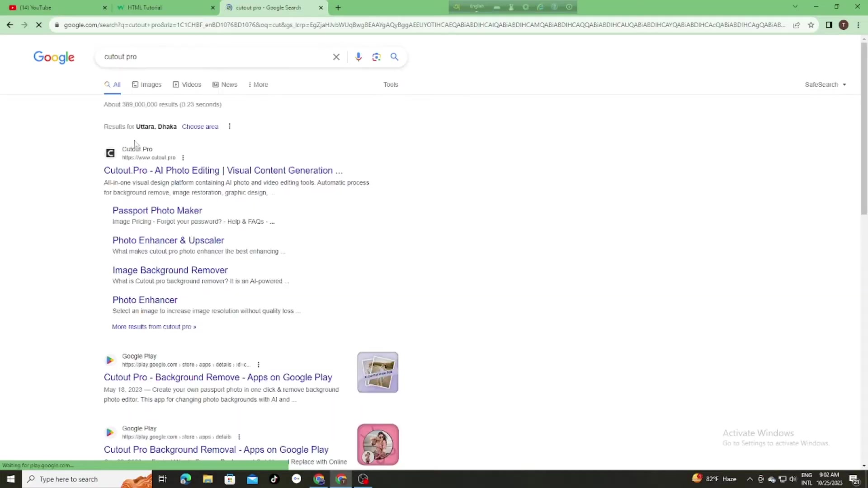
Task: Open the three-dot menu for first Google Play result
Action: click(x=259, y=365)
